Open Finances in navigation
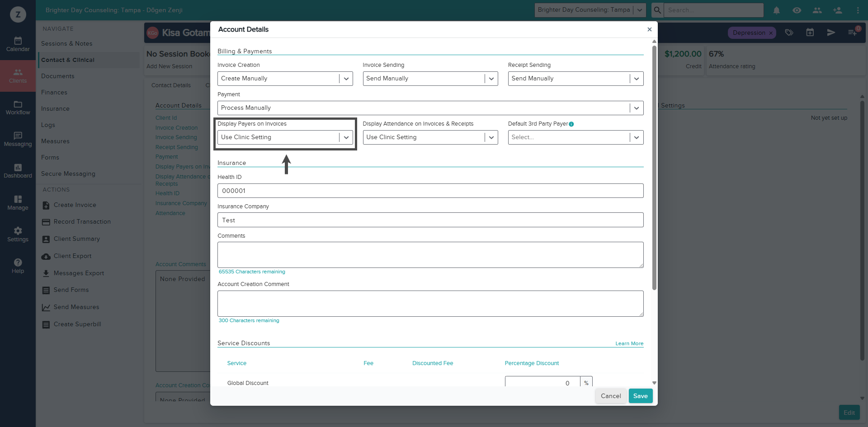 click(x=54, y=93)
